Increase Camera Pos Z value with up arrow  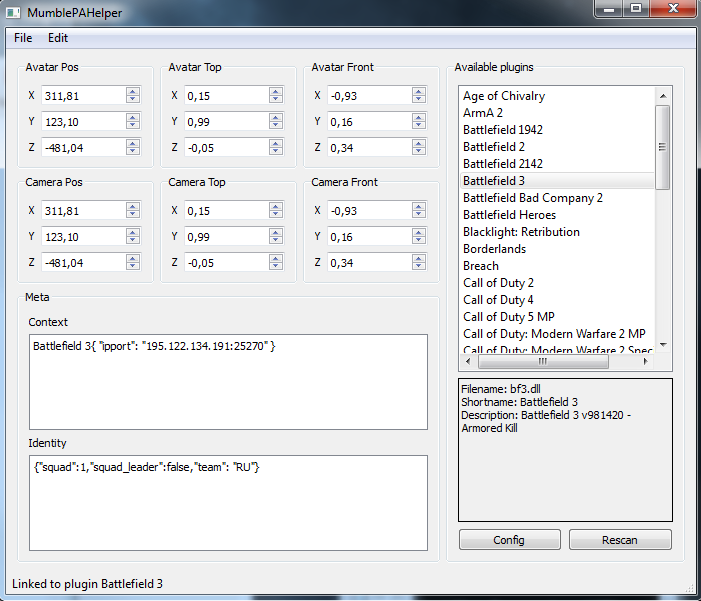[133, 258]
